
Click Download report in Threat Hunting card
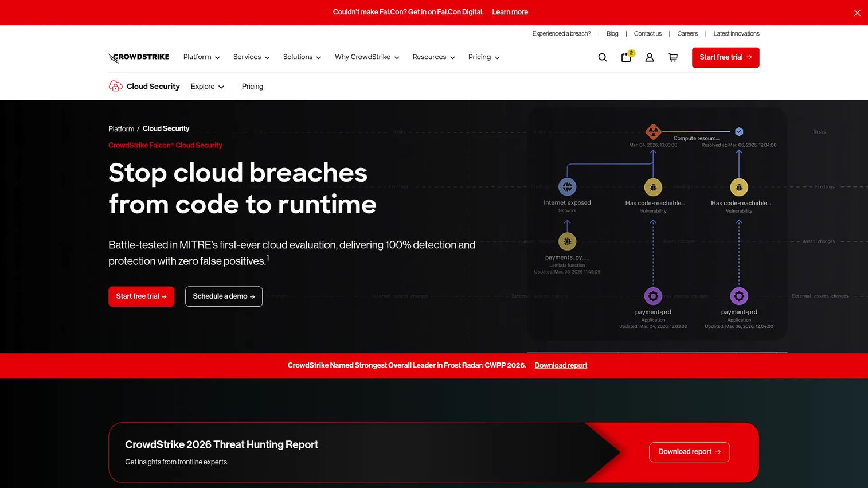pyautogui.click(x=689, y=452)
